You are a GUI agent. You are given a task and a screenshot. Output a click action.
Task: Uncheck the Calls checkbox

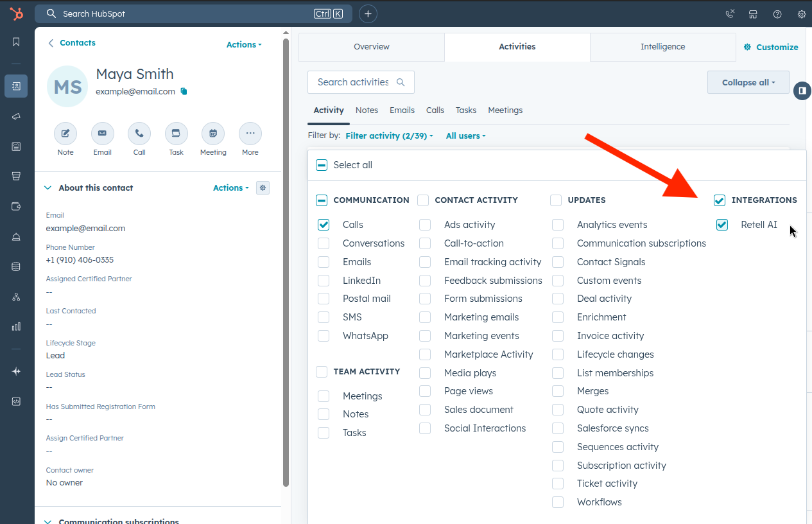[x=324, y=225]
